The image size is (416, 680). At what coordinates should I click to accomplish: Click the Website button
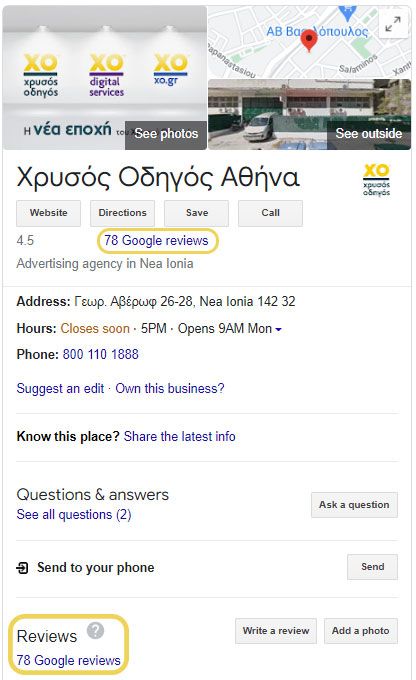pos(49,213)
